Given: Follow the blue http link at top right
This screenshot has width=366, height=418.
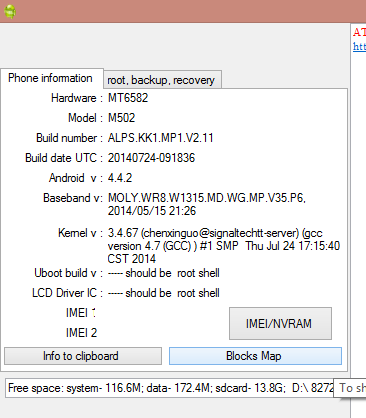Looking at the screenshot, I should click(359, 46).
